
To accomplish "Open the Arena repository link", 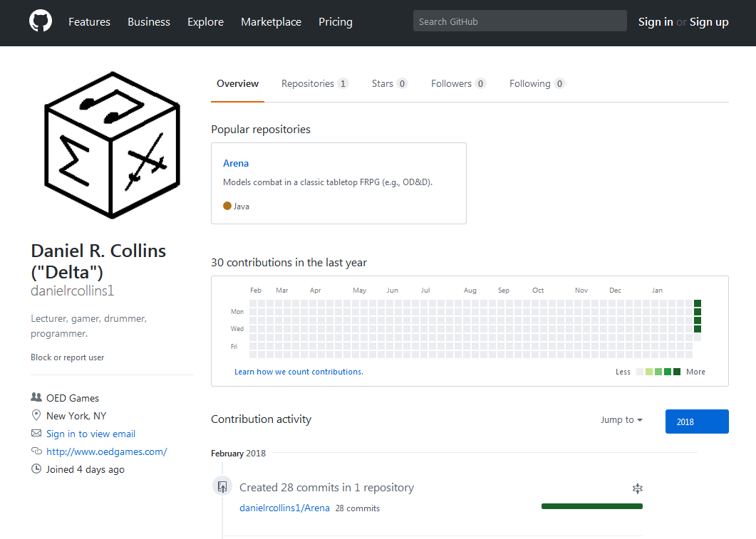I will [x=236, y=163].
